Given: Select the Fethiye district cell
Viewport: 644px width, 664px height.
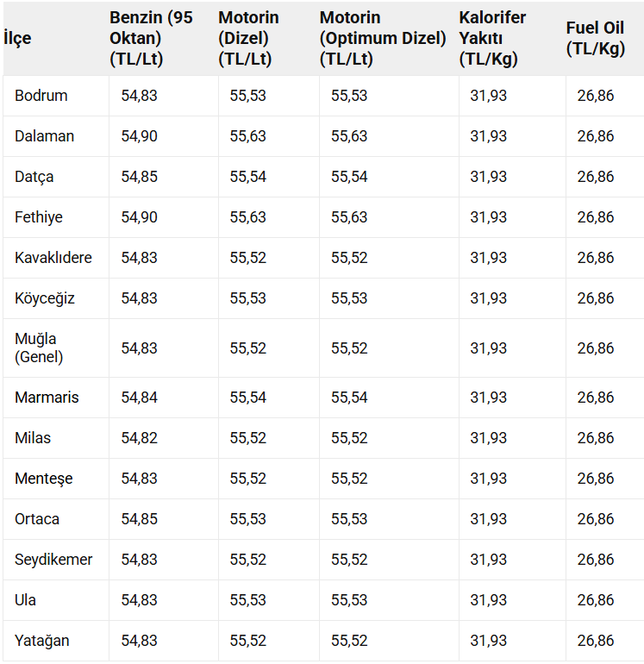Looking at the screenshot, I should coord(39,217).
